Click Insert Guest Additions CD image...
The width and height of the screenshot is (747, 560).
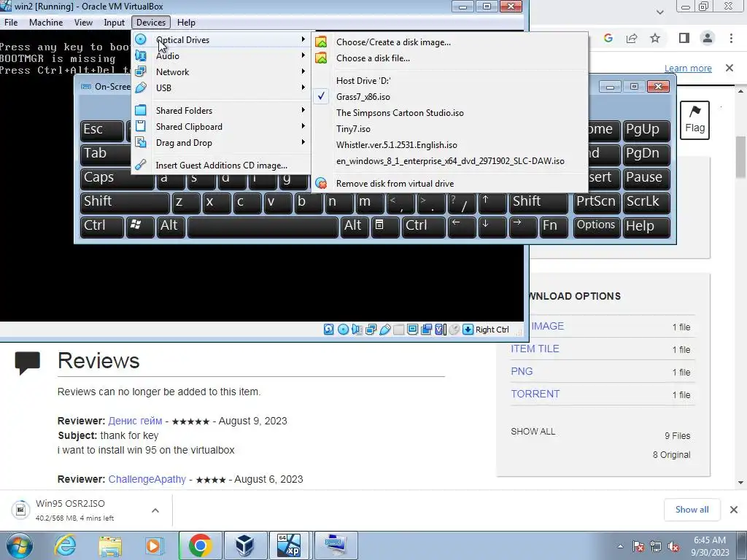[221, 166]
